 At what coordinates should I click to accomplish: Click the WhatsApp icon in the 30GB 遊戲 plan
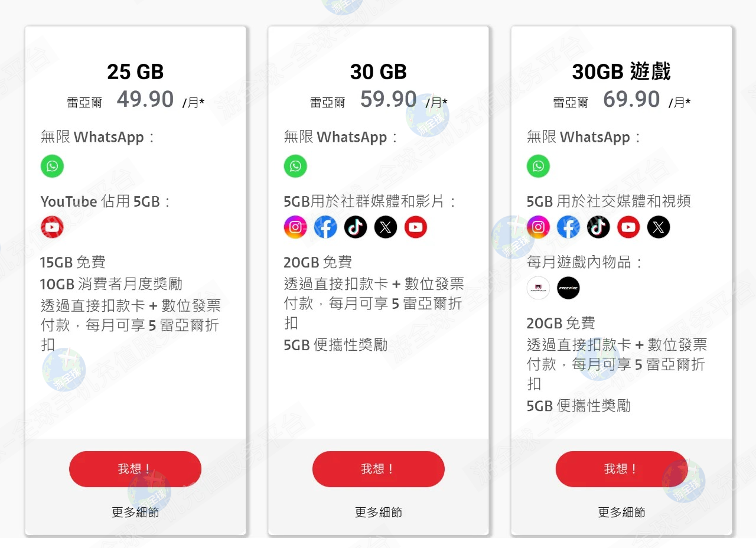[x=538, y=166]
